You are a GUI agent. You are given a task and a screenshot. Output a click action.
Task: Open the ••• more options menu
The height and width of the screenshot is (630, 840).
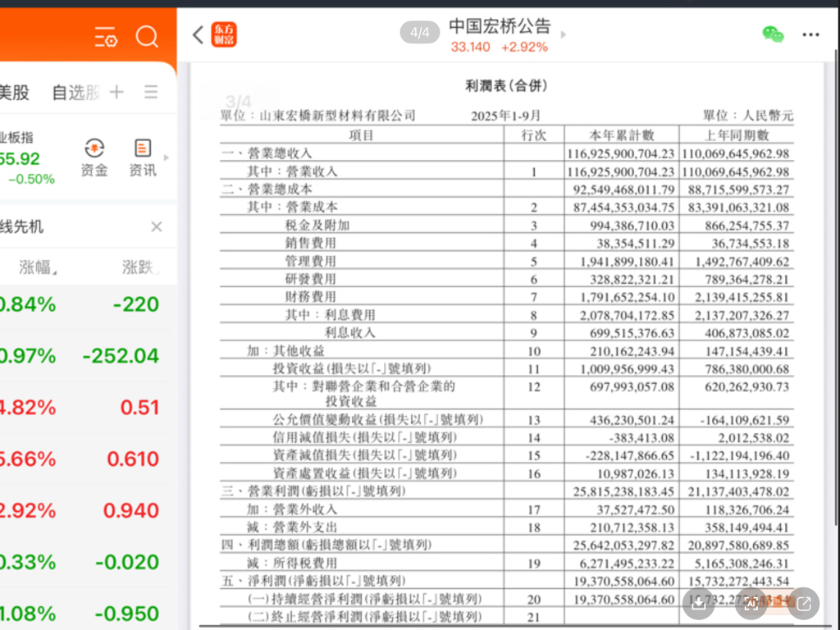pos(810,34)
